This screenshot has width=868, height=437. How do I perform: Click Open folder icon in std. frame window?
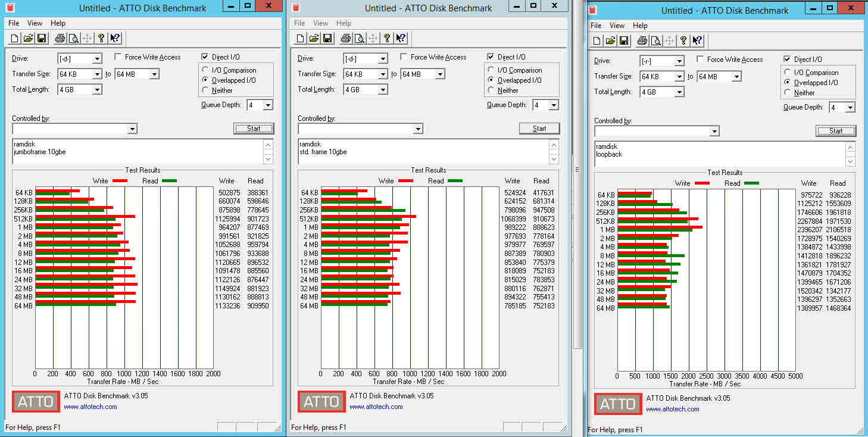pyautogui.click(x=314, y=39)
